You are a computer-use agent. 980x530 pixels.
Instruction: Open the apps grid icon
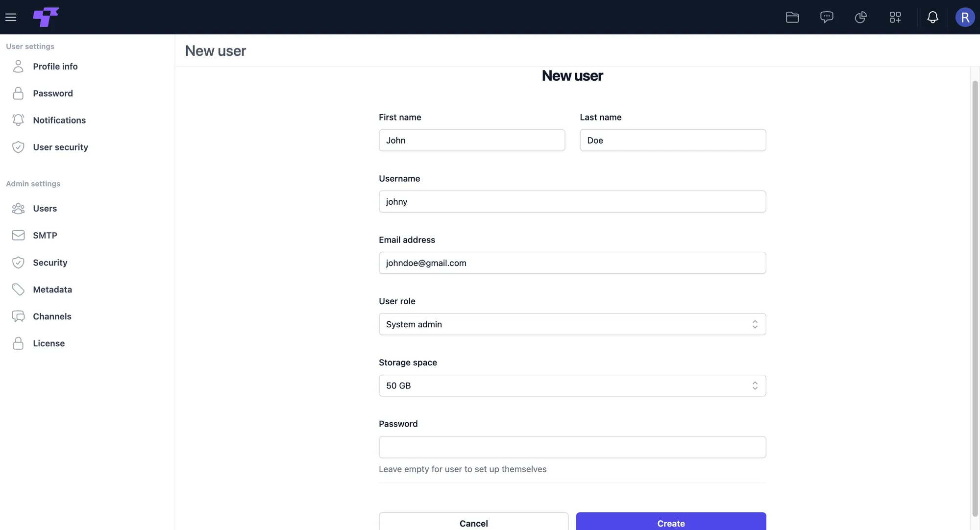pyautogui.click(x=895, y=17)
